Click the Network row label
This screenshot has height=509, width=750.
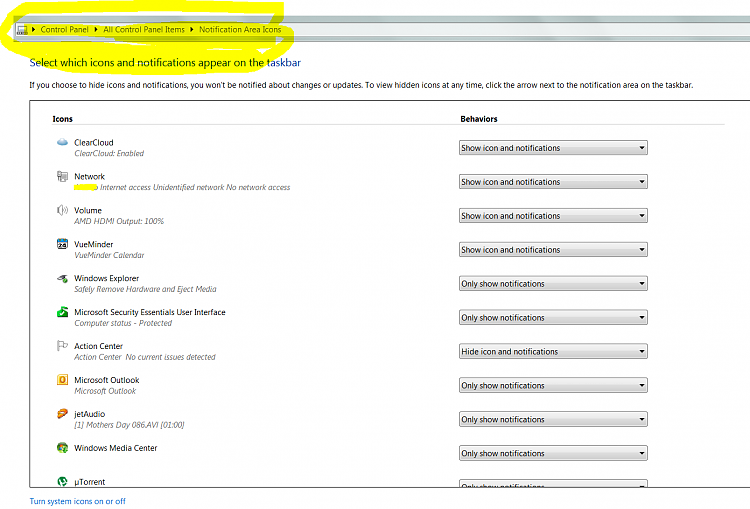click(x=89, y=176)
